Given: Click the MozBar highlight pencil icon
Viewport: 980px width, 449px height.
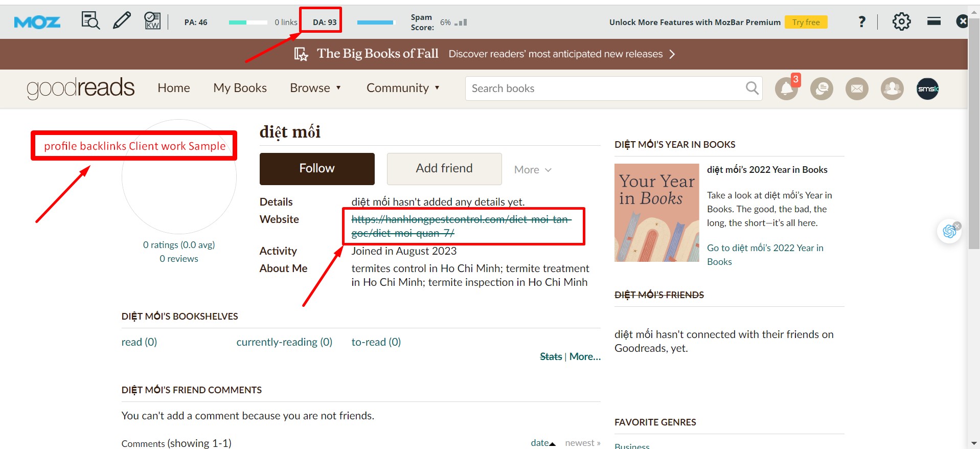Looking at the screenshot, I should (122, 21).
